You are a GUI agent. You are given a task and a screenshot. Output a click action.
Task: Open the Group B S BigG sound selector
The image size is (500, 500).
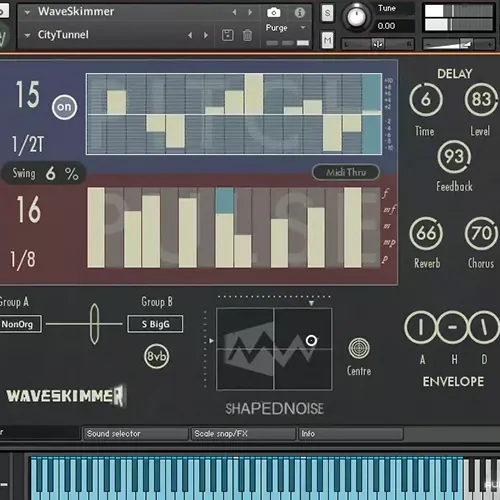[x=155, y=324]
